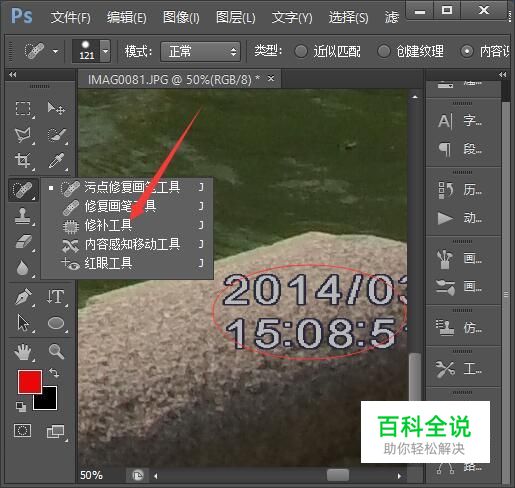Click the Photoshop Ps logo

click(x=22, y=16)
